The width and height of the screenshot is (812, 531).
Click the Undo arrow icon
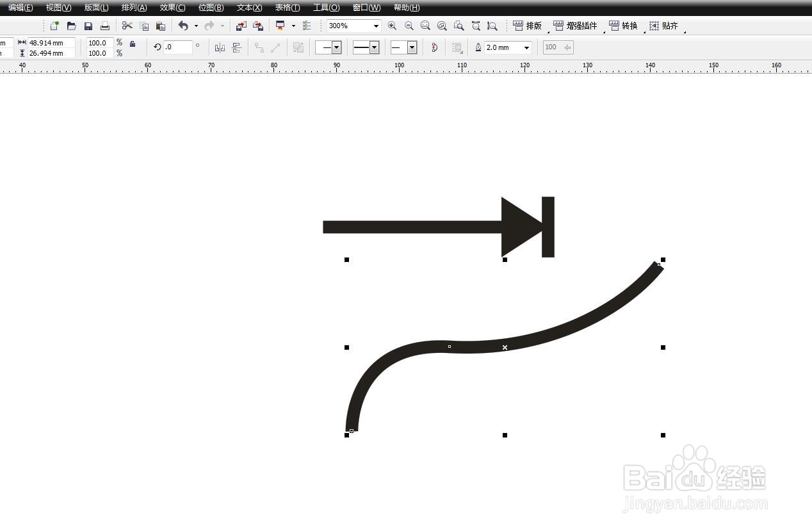(x=184, y=26)
